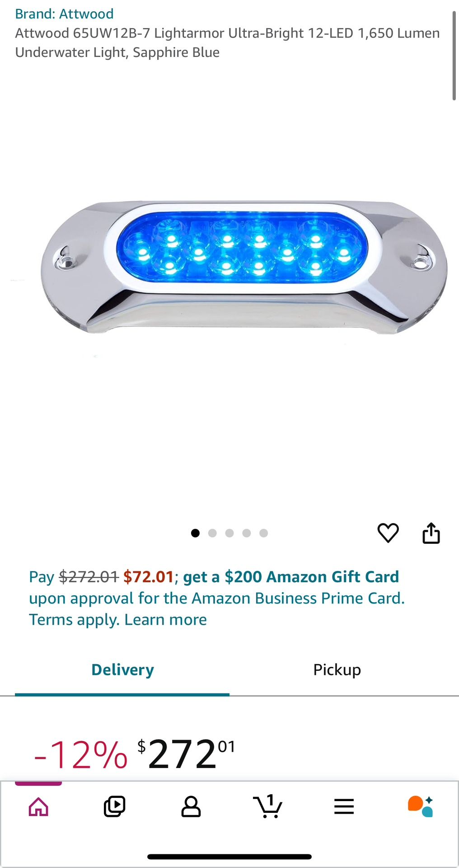Open the Inspire video feed icon
Screen dimensions: 459x868
(114, 807)
